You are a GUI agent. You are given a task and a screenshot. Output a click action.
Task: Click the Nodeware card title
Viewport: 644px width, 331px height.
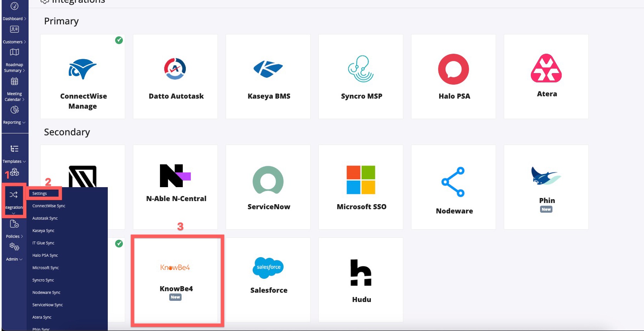pos(454,211)
